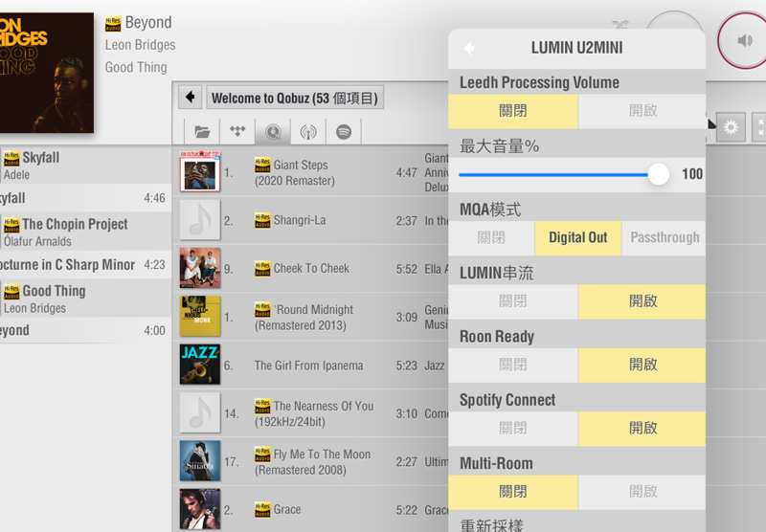
Task: Disable Spotify Connect
Action: 513,428
